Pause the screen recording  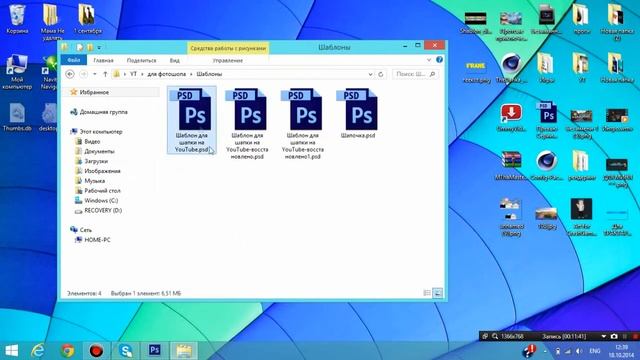coord(624,336)
